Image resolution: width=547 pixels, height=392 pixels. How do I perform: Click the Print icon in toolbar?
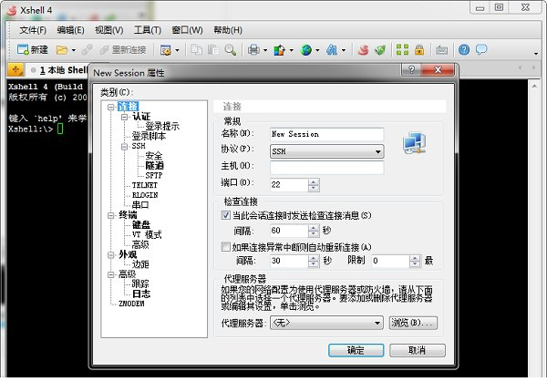coord(253,50)
